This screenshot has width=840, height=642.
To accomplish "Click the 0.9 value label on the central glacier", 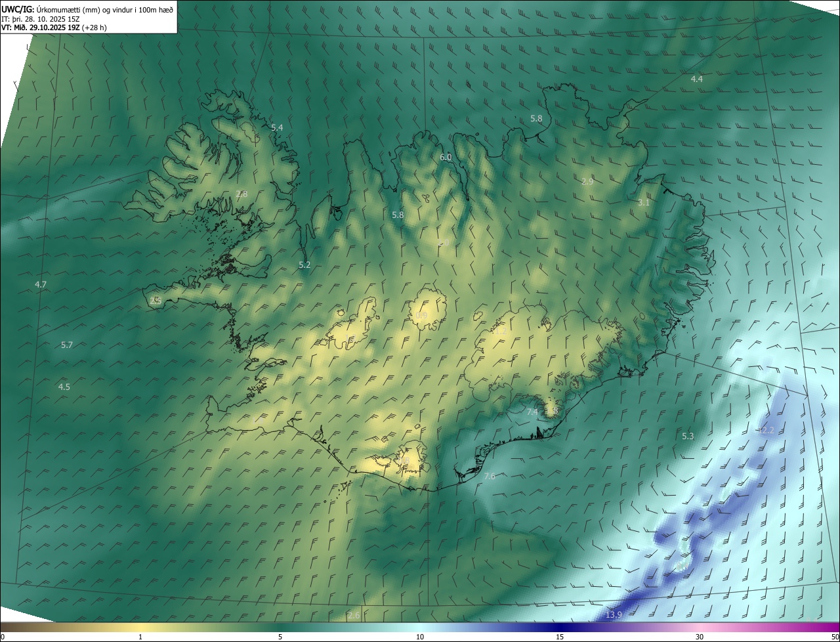I will click(x=421, y=316).
